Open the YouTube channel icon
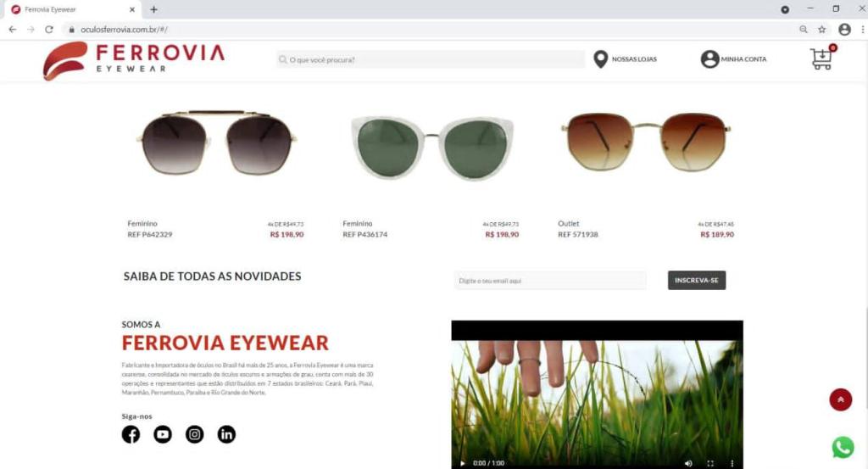The height and width of the screenshot is (469, 868). [x=163, y=435]
